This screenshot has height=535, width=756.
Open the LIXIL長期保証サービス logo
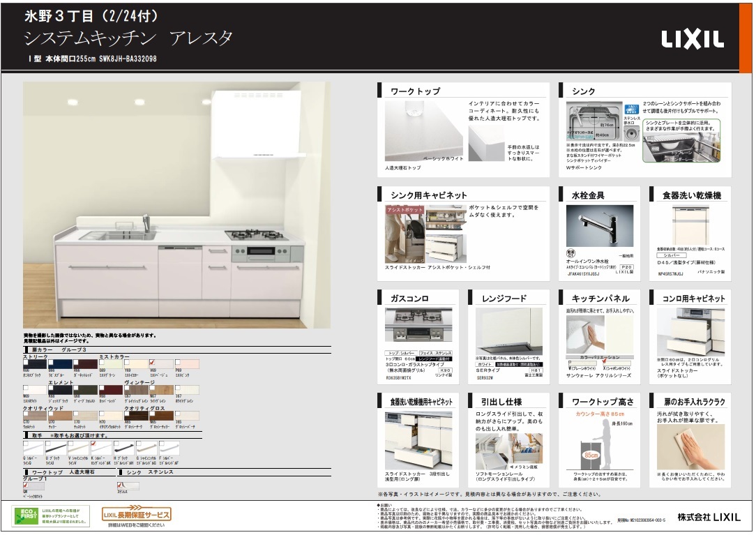coord(137,513)
